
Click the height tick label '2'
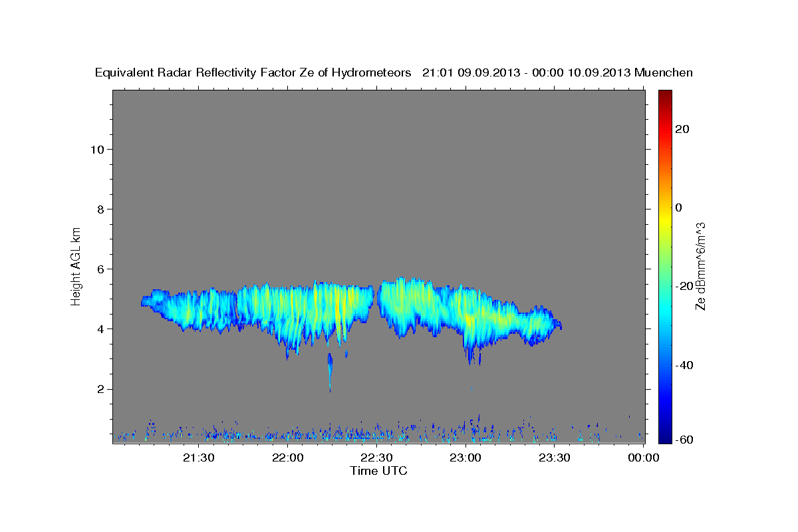click(x=100, y=389)
